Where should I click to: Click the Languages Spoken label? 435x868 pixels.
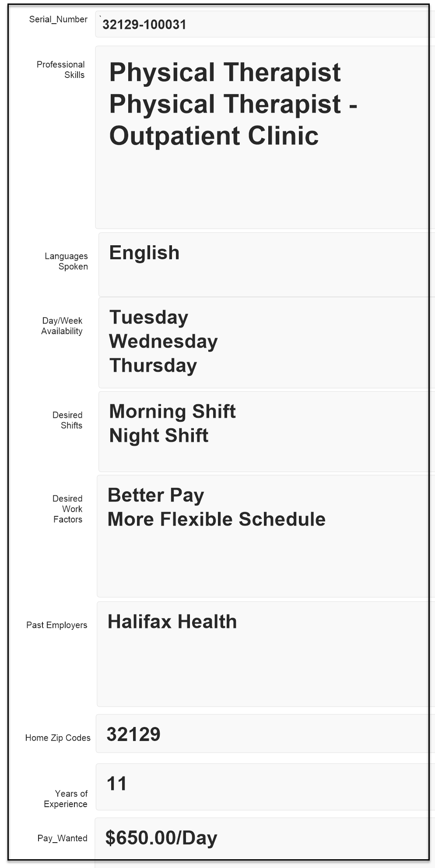(x=67, y=261)
